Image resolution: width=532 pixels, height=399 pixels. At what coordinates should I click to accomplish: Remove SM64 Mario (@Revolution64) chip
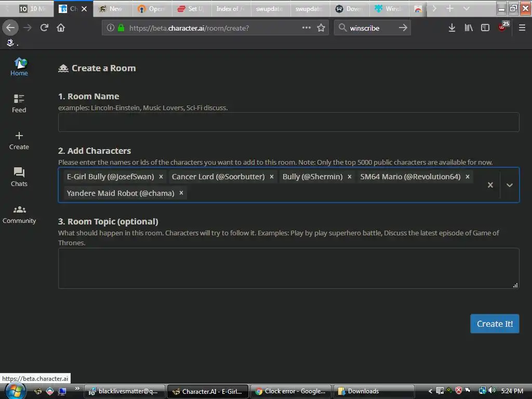[x=468, y=177]
